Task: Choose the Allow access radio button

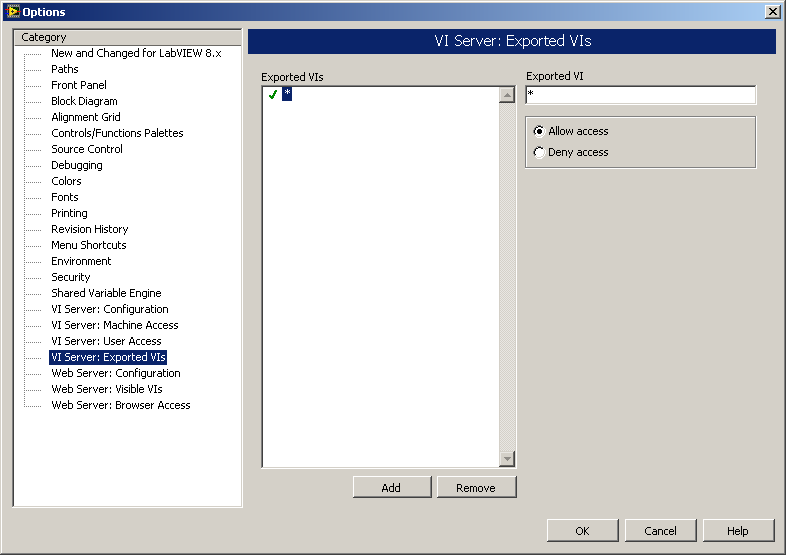Action: click(x=571, y=131)
